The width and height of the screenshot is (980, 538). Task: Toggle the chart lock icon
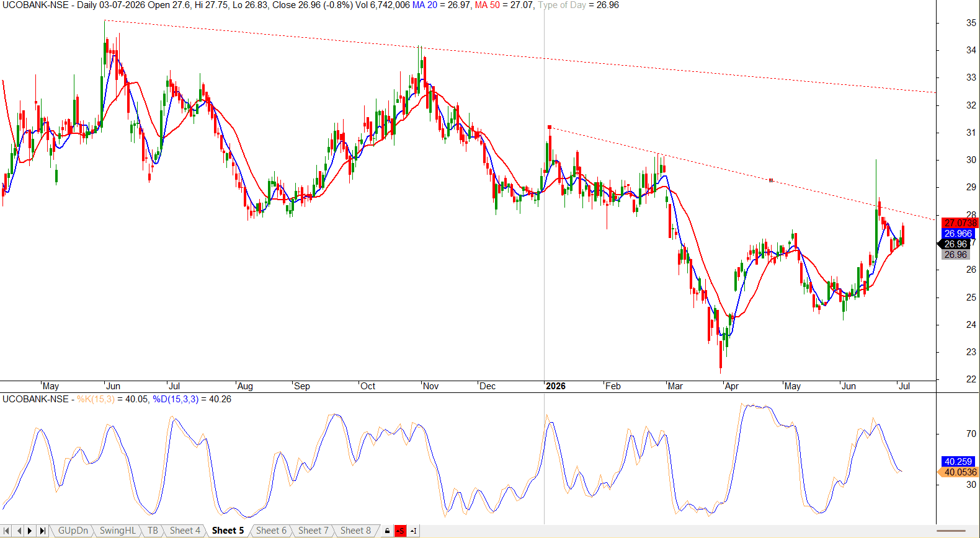tap(388, 531)
